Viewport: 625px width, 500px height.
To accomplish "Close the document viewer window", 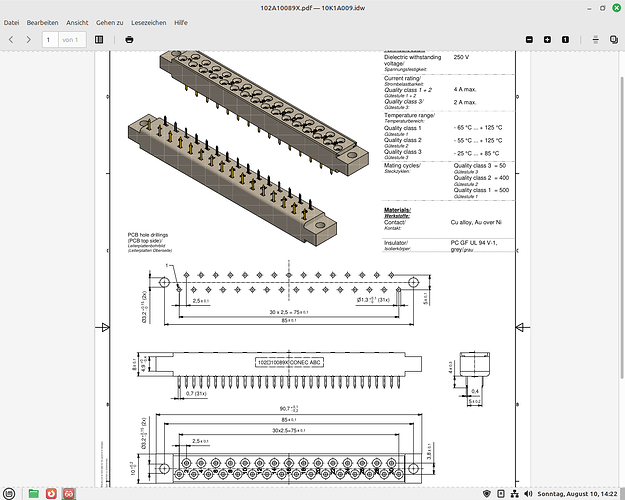I will [616, 8].
